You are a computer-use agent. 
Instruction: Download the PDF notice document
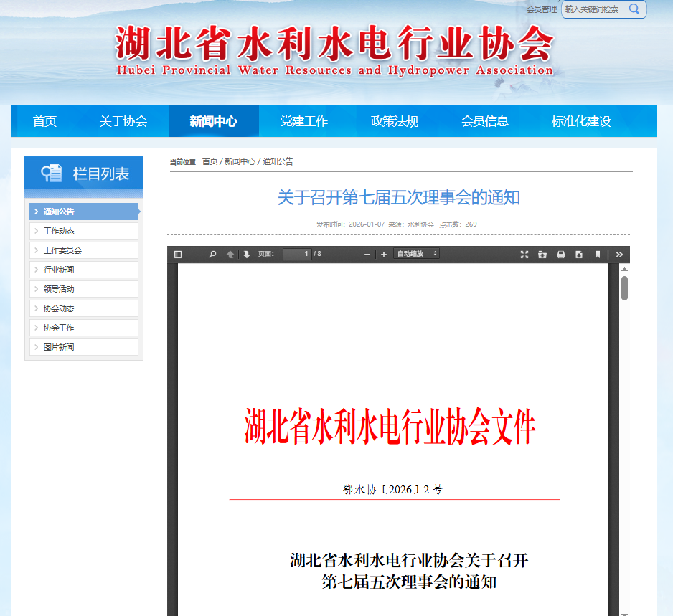tap(578, 254)
